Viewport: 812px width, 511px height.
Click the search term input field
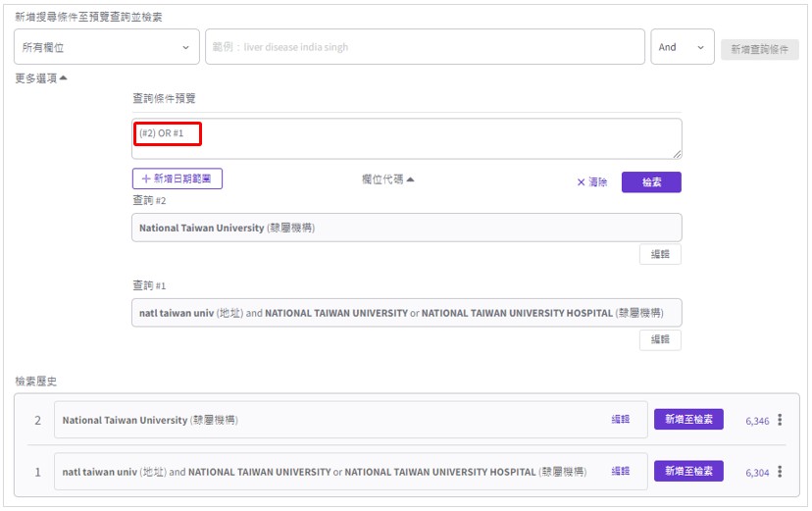(x=425, y=47)
